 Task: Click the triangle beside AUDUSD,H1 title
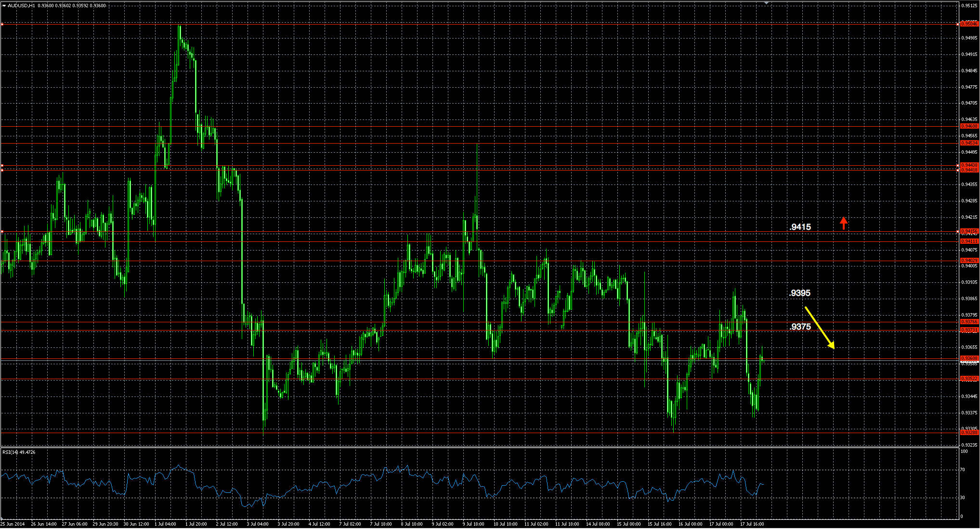pos(4,6)
